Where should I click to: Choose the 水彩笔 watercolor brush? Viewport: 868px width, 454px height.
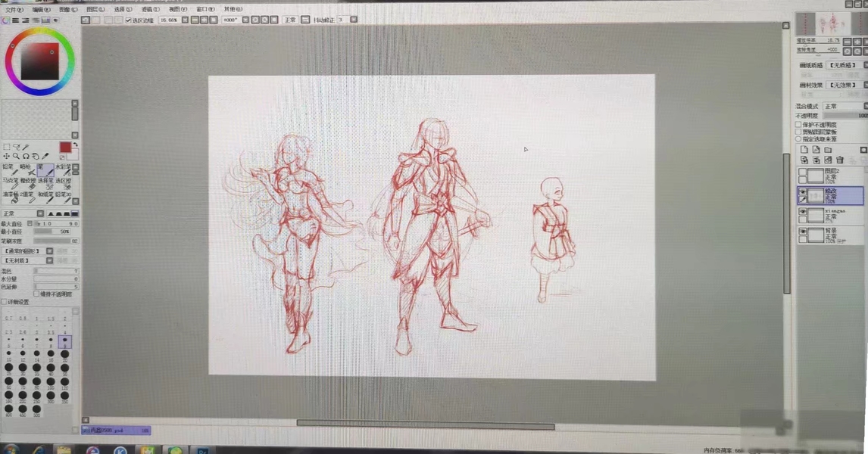(63, 169)
